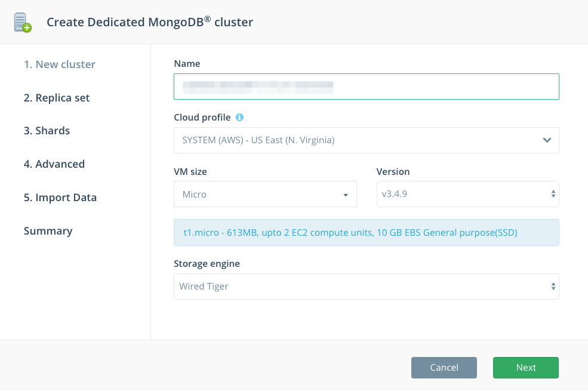View the Summary step
Screen dimensions: 588x391
[x=48, y=231]
